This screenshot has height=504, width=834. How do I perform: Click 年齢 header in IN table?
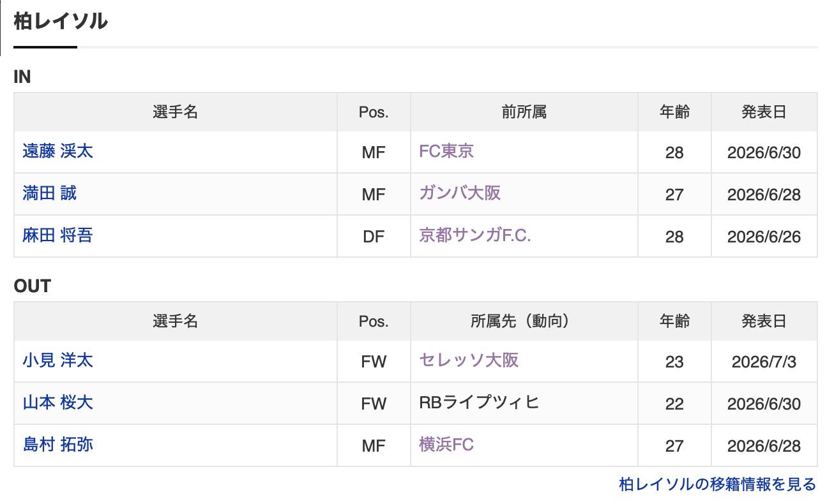674,112
